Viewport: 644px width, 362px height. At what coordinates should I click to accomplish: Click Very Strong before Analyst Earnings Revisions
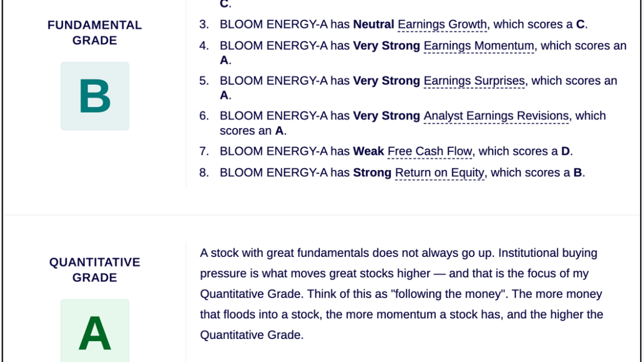tap(386, 116)
